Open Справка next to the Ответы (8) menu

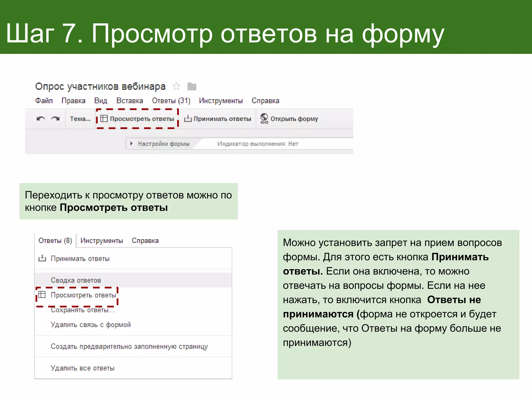pos(145,241)
